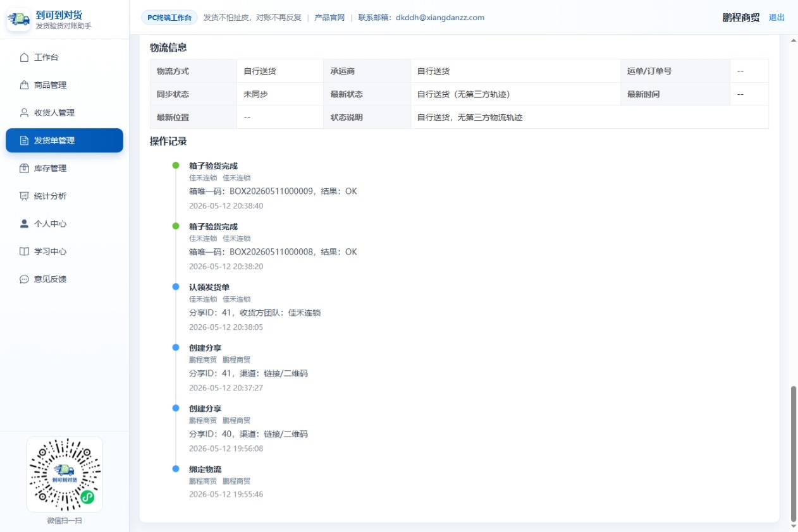
Task: Open the 产品官网 link
Action: [x=329, y=18]
